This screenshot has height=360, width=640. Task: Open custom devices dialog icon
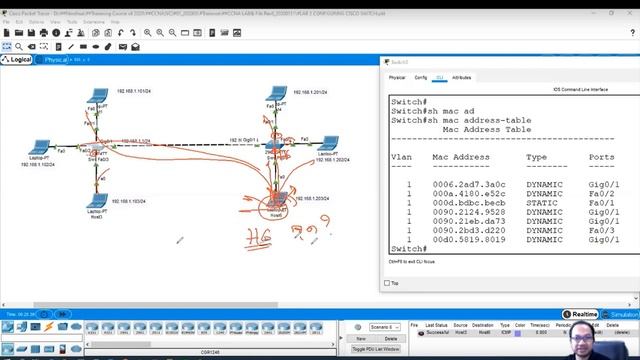(197, 33)
